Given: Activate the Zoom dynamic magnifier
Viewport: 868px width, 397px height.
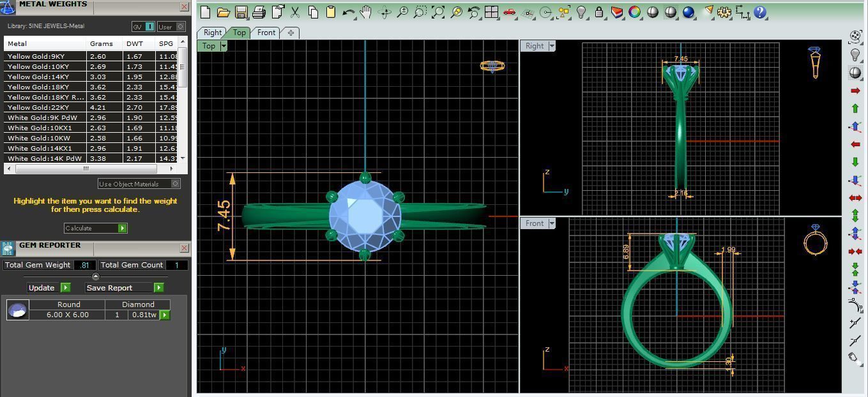Looking at the screenshot, I should click(x=402, y=12).
